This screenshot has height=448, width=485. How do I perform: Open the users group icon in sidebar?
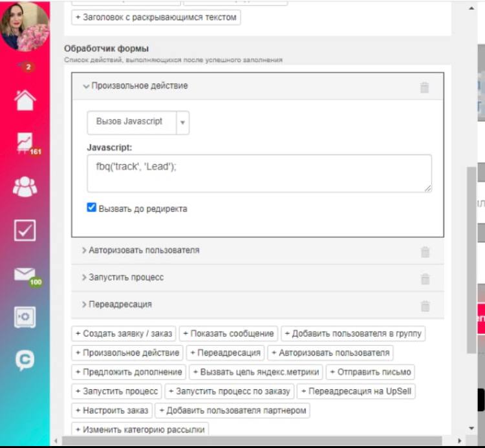pos(25,186)
